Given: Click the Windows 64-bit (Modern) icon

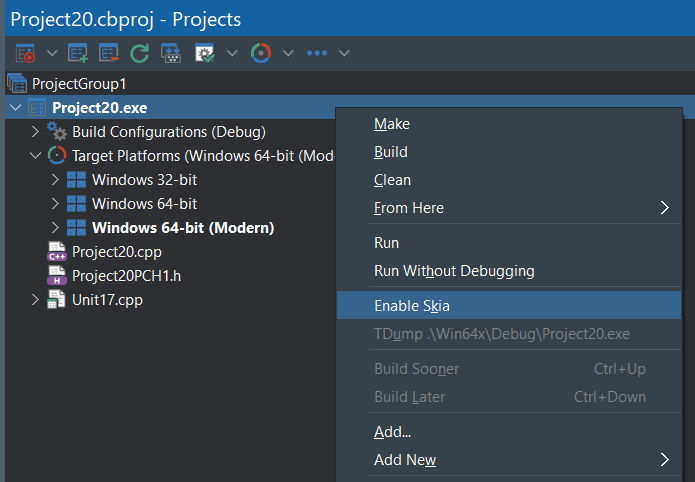Looking at the screenshot, I should click(x=76, y=227).
